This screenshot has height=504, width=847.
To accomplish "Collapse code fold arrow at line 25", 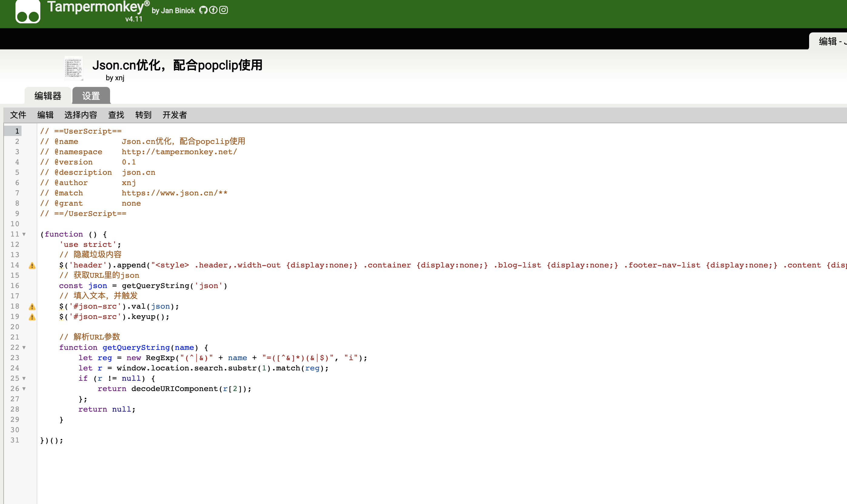I will point(24,378).
